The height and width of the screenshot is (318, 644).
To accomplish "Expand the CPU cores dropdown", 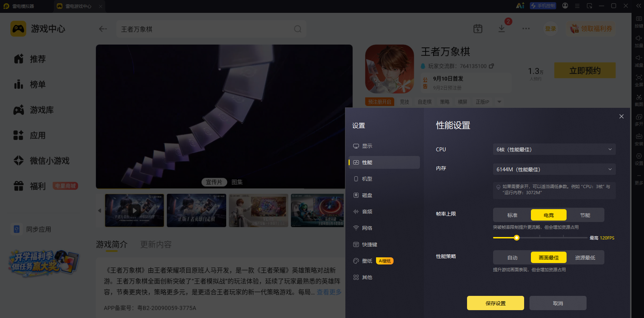I will (554, 150).
